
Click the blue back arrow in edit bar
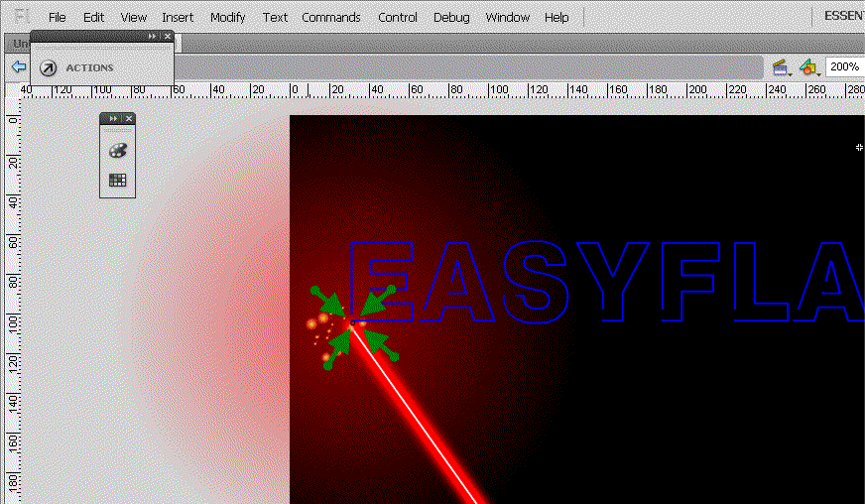coord(19,67)
